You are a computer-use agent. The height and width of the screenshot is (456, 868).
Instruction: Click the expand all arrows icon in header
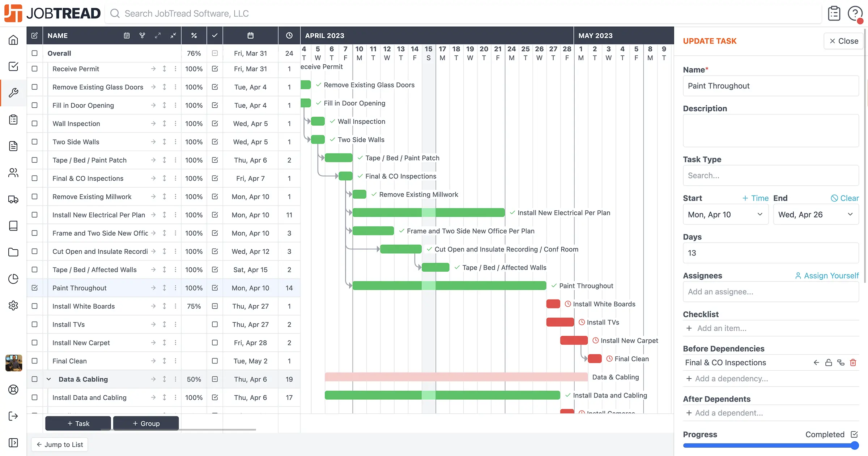coord(158,35)
